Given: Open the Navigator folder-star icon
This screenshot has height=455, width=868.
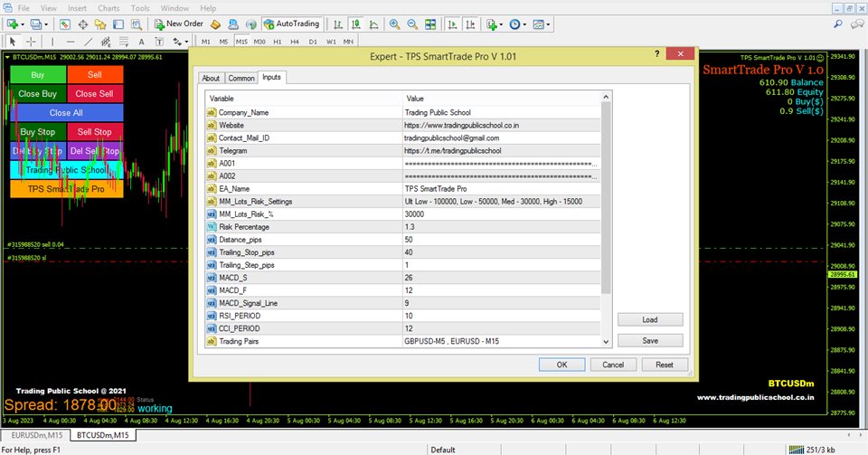Looking at the screenshot, I should coord(100,24).
